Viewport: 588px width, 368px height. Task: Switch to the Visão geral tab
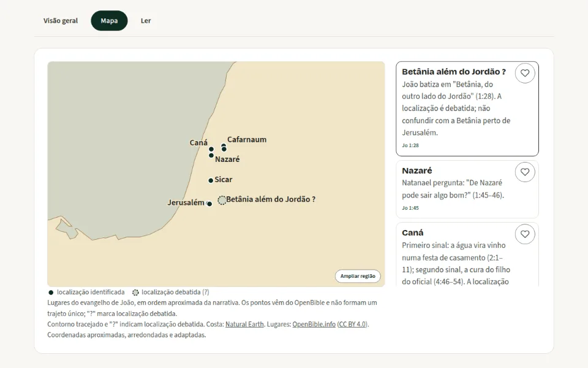tap(61, 21)
